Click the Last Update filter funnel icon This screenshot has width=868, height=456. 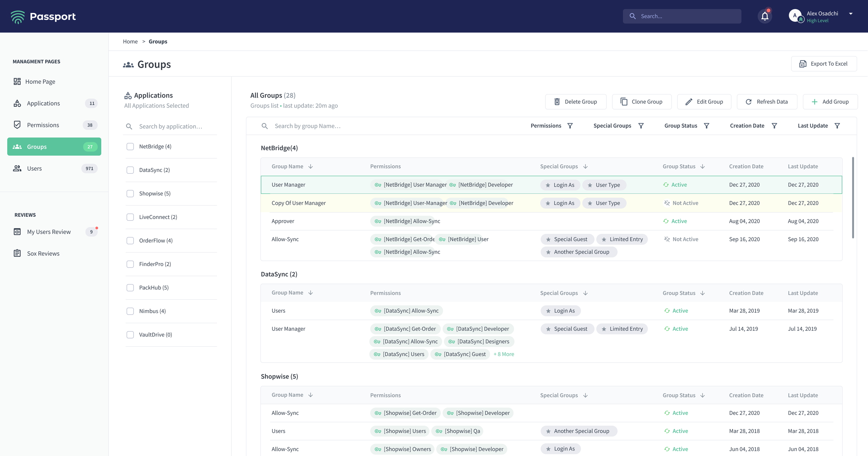[x=837, y=126]
